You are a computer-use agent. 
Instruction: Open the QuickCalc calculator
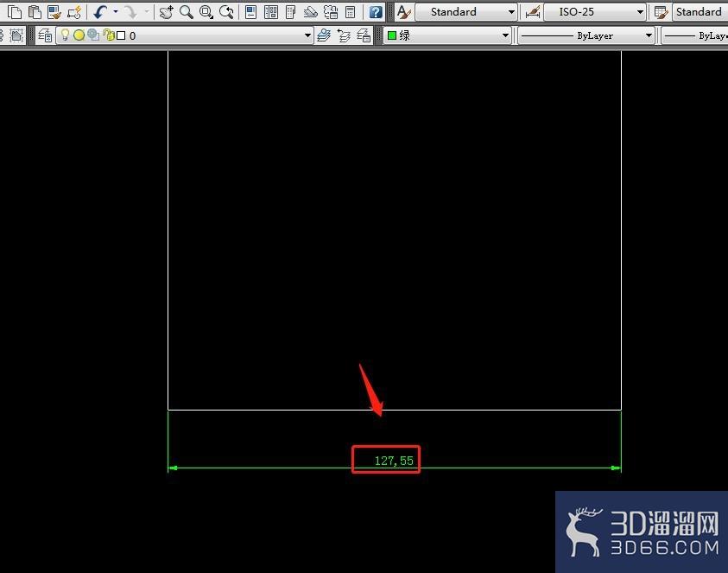[351, 11]
